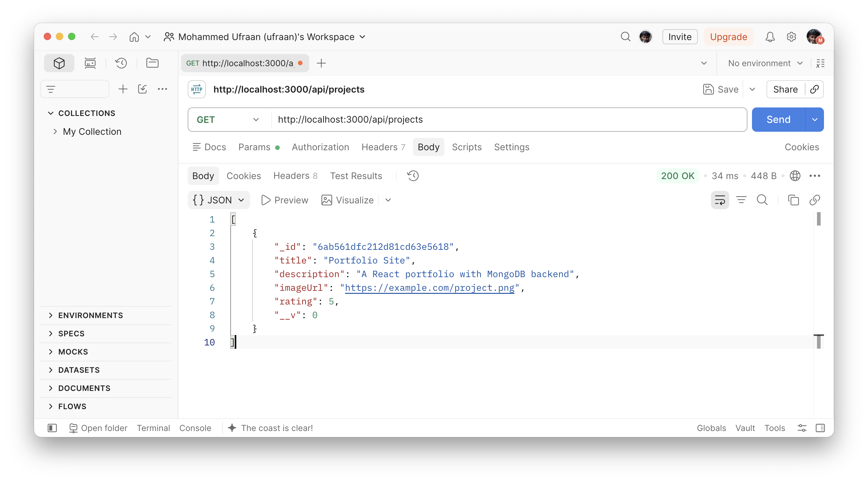Click the sidebar filter search field

(75, 89)
